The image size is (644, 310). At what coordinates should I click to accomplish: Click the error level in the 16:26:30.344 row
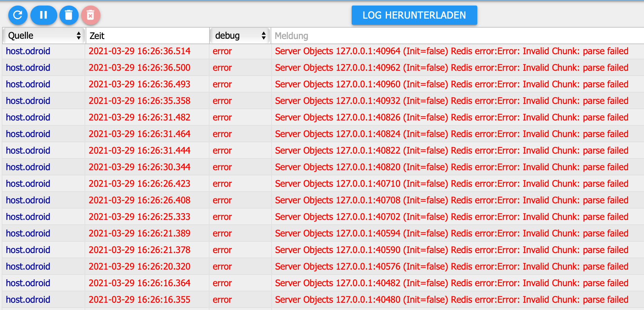[222, 167]
